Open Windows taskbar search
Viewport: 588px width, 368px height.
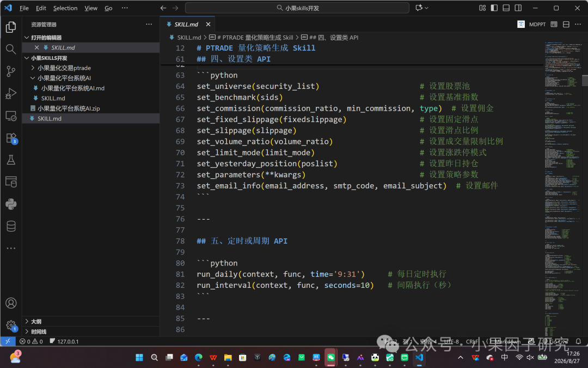(x=154, y=357)
